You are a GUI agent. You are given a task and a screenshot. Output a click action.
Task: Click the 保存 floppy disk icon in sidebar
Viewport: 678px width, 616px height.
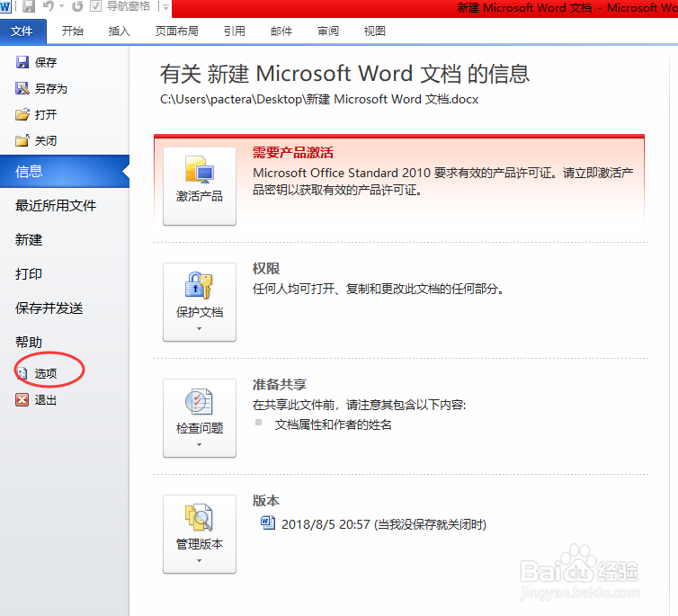click(x=22, y=62)
